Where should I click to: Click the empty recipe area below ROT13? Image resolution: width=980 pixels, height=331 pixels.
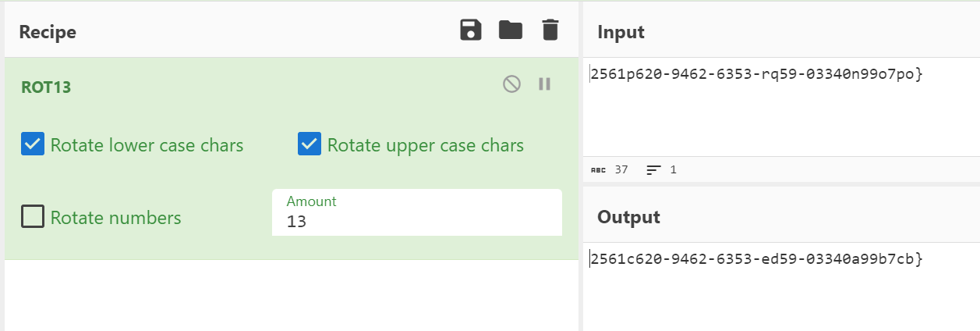point(291,295)
